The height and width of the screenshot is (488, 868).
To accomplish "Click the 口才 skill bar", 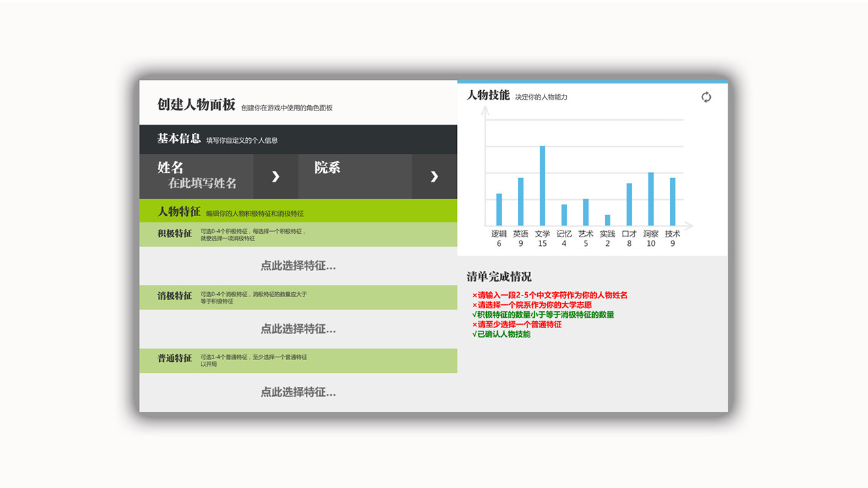I will point(629,204).
